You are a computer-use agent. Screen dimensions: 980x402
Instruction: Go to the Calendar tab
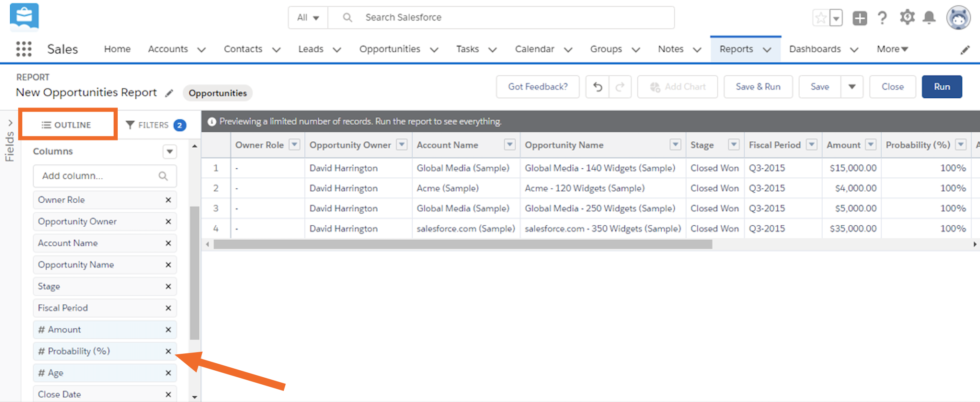point(534,49)
